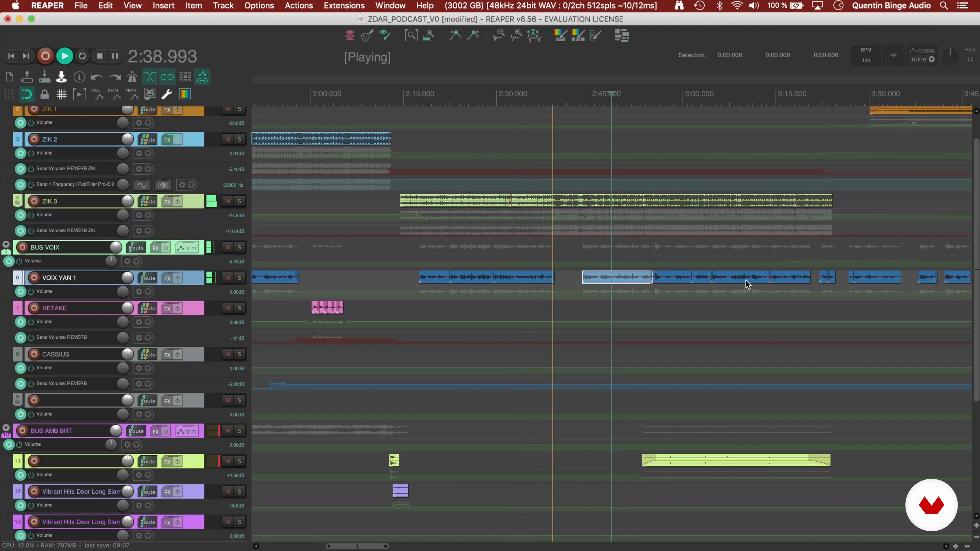The width and height of the screenshot is (980, 551).
Task: Collapse the BUS VOIX folder arrow
Action: point(6,244)
